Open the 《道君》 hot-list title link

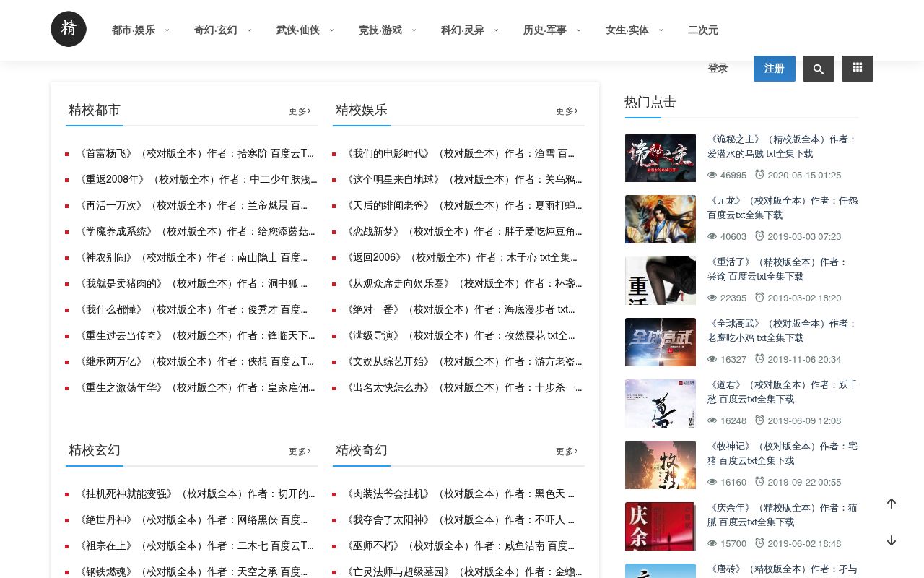click(783, 392)
